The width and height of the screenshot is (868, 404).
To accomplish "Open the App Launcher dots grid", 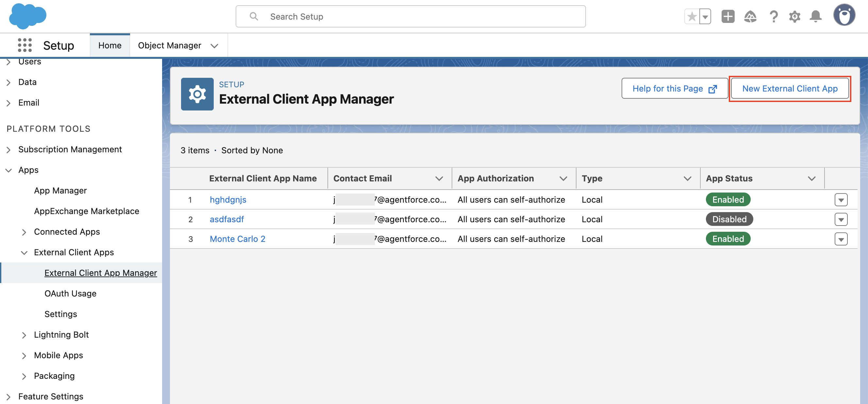I will click(25, 45).
